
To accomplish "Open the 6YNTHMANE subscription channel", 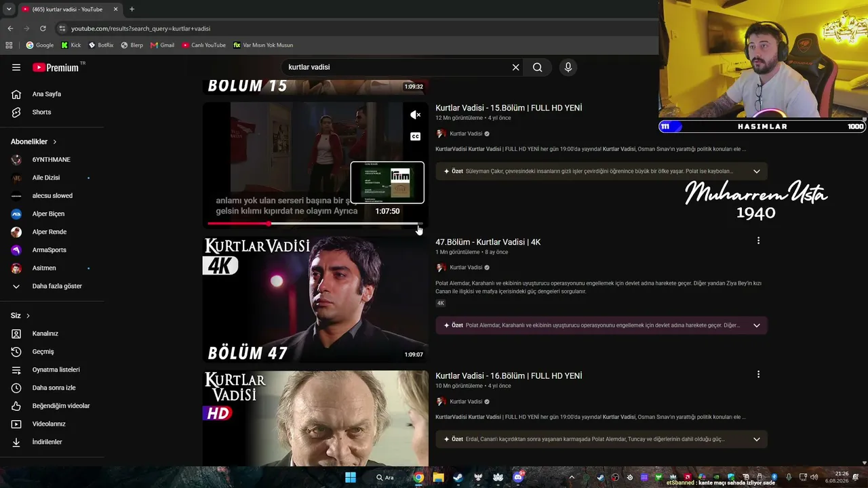I will point(52,159).
